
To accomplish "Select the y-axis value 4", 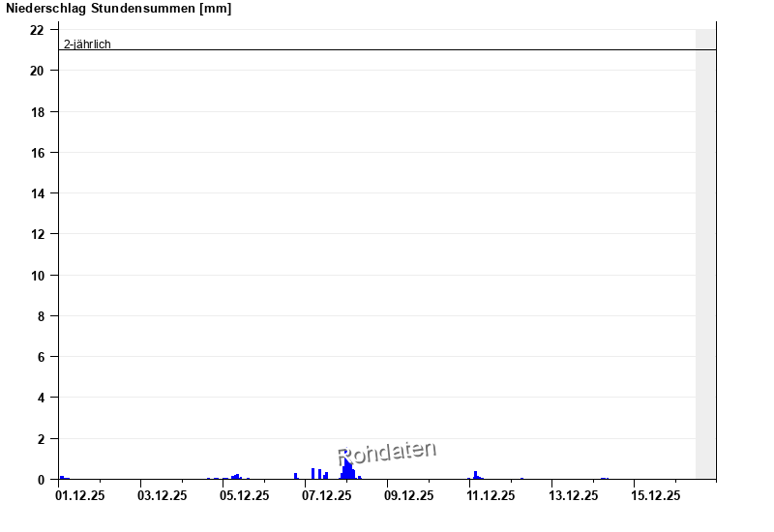I will click(41, 398).
